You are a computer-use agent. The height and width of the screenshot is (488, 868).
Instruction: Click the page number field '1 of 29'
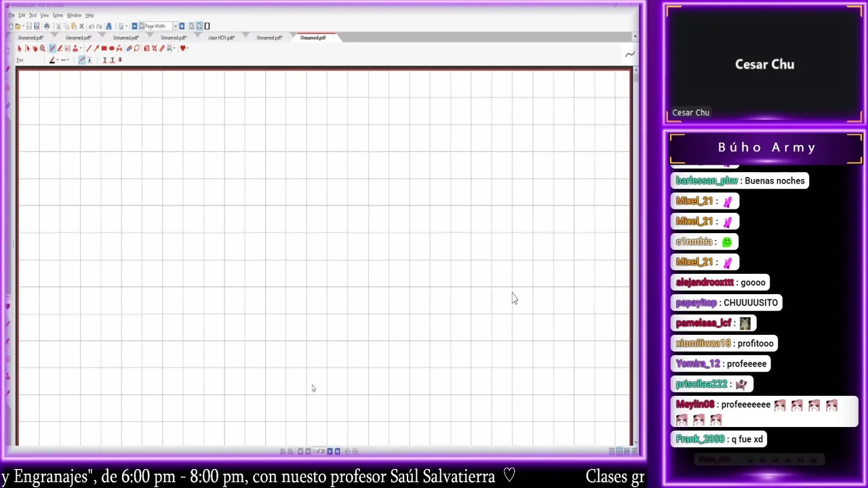pyautogui.click(x=319, y=451)
